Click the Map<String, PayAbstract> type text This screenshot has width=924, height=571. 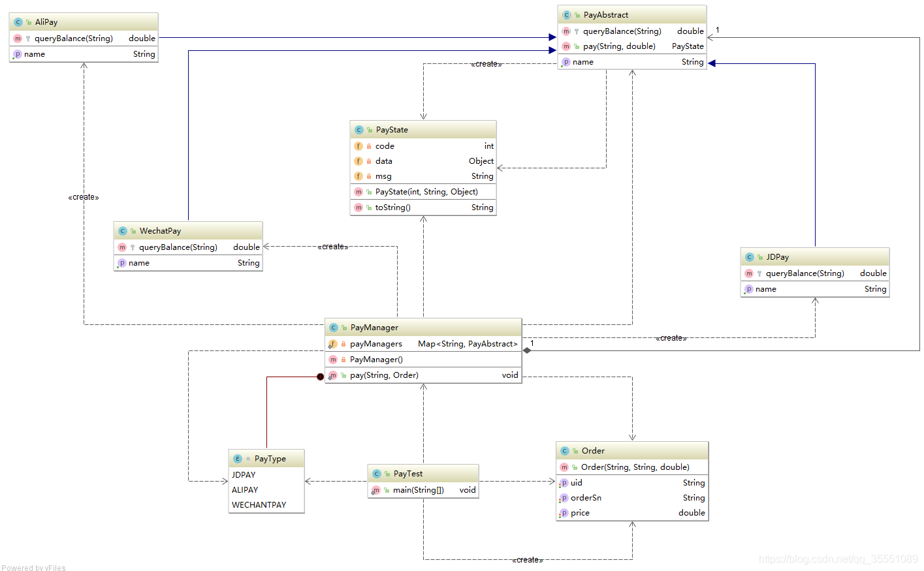point(468,344)
